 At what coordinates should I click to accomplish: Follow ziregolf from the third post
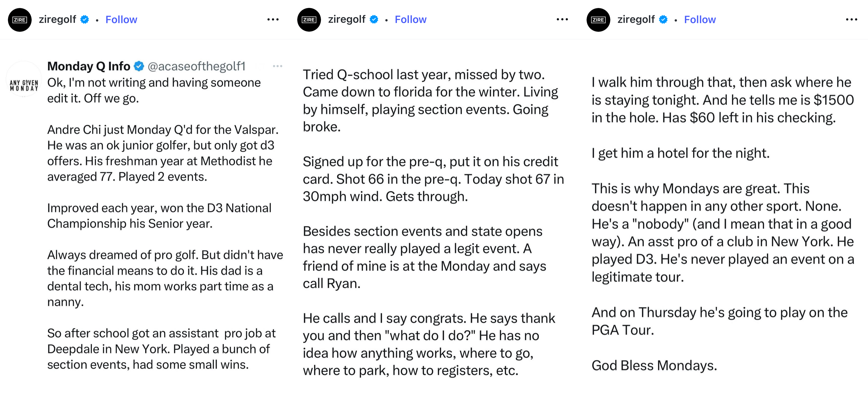pyautogui.click(x=700, y=20)
